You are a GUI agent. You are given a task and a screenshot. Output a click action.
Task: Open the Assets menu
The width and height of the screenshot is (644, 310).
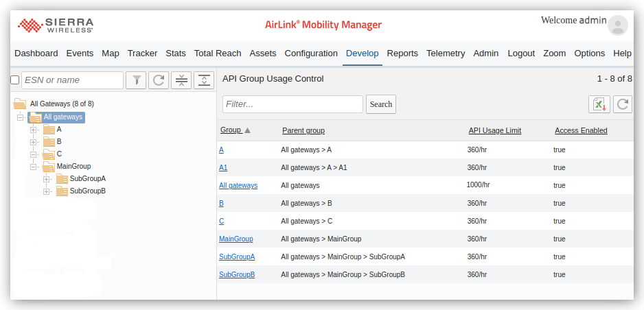(x=263, y=53)
